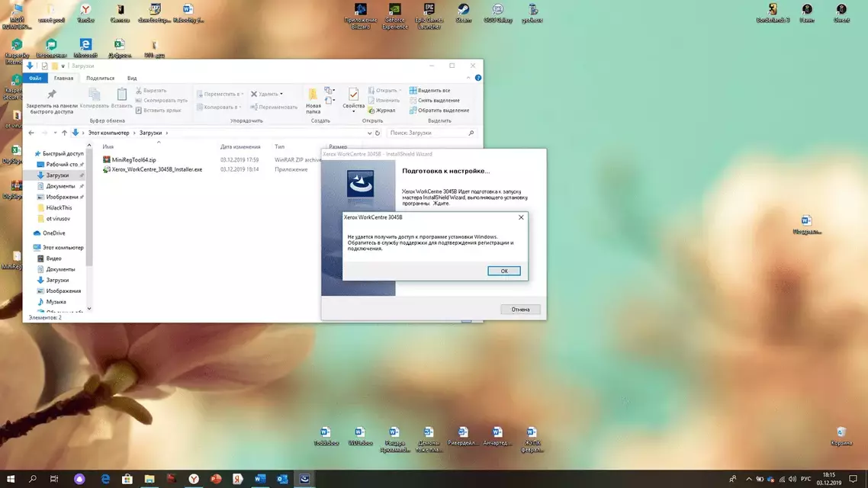Open Task View on the taskbar

pyautogui.click(x=54, y=479)
